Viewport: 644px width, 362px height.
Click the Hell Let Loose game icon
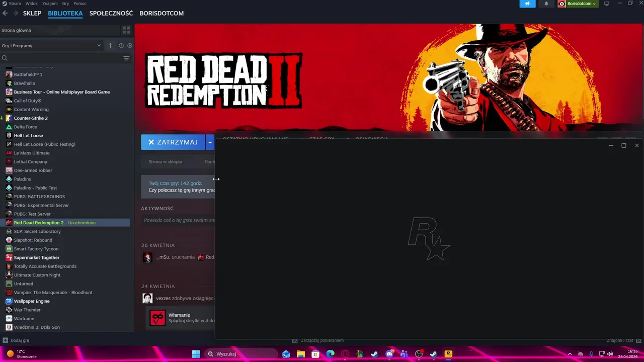pyautogui.click(x=9, y=135)
